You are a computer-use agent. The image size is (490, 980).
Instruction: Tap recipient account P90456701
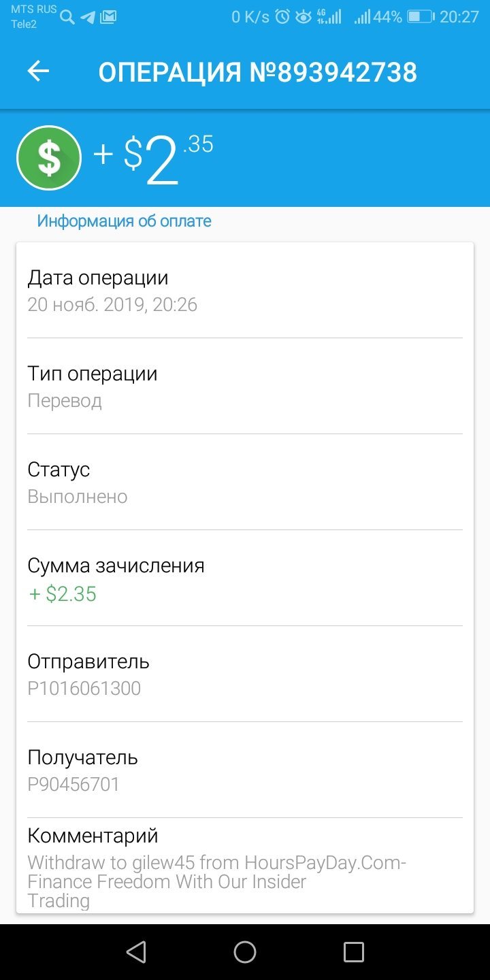click(73, 784)
